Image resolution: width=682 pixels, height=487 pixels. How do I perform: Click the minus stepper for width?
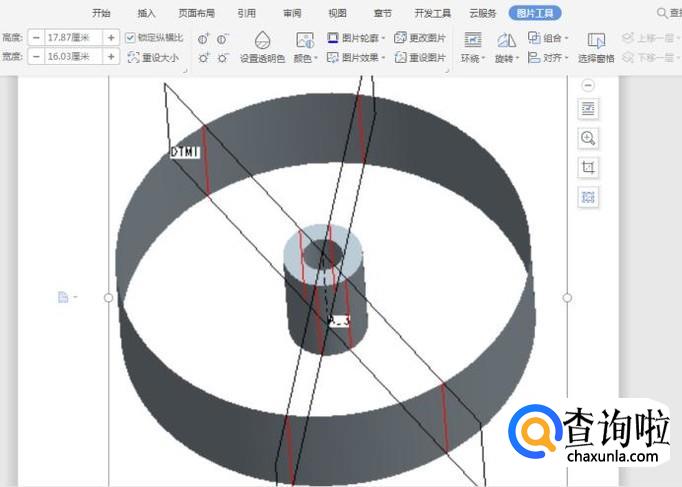(36, 57)
